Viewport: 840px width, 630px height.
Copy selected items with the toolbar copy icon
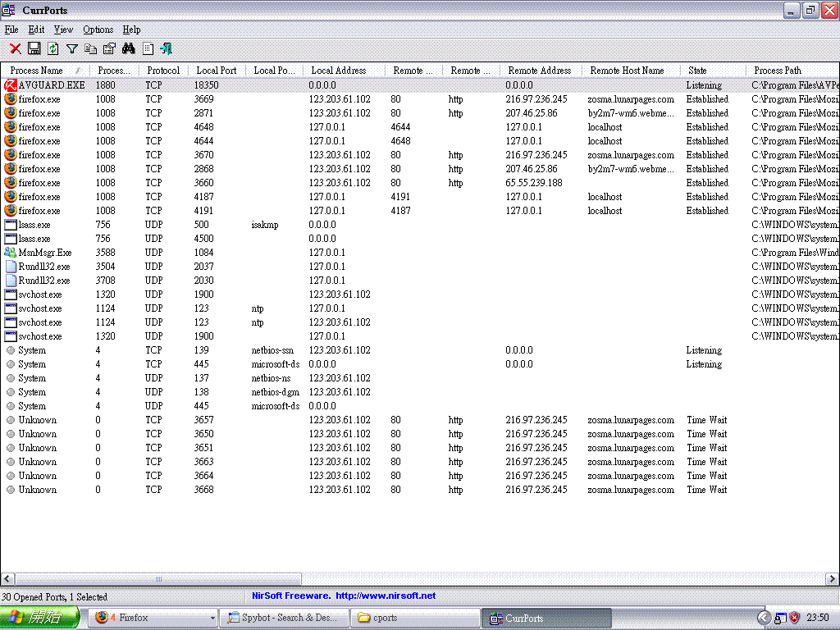point(90,48)
